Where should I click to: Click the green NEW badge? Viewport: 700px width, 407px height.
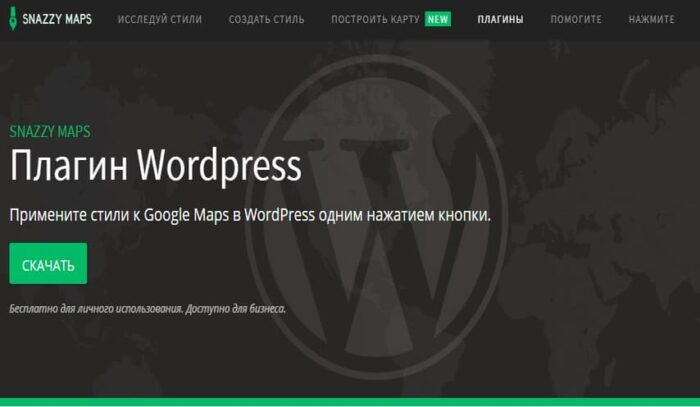(x=437, y=19)
